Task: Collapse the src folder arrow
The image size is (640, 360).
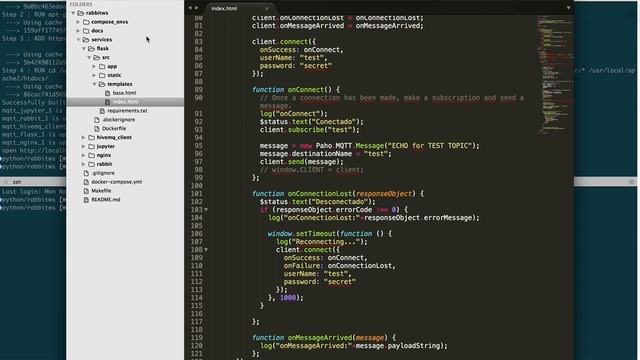Action: coord(89,58)
